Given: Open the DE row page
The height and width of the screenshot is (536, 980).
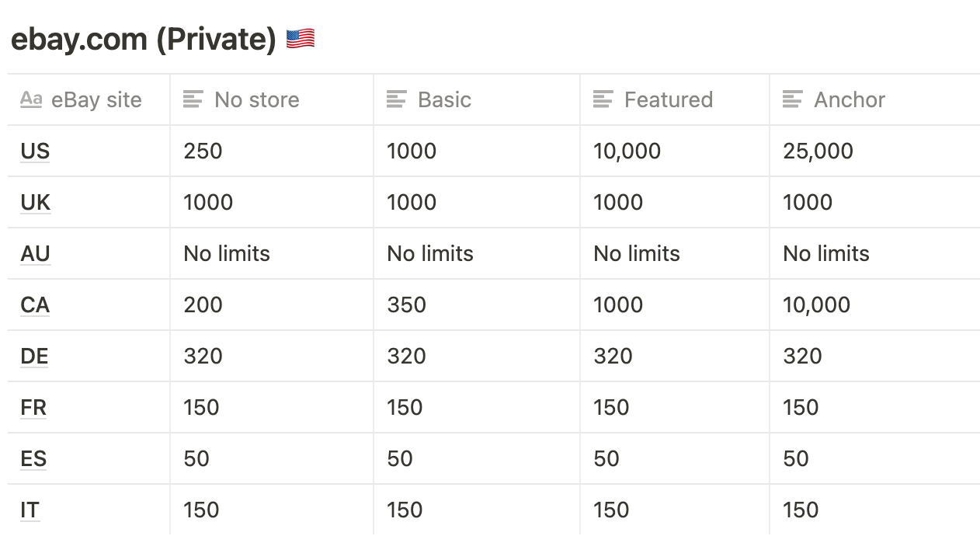Looking at the screenshot, I should 35,356.
